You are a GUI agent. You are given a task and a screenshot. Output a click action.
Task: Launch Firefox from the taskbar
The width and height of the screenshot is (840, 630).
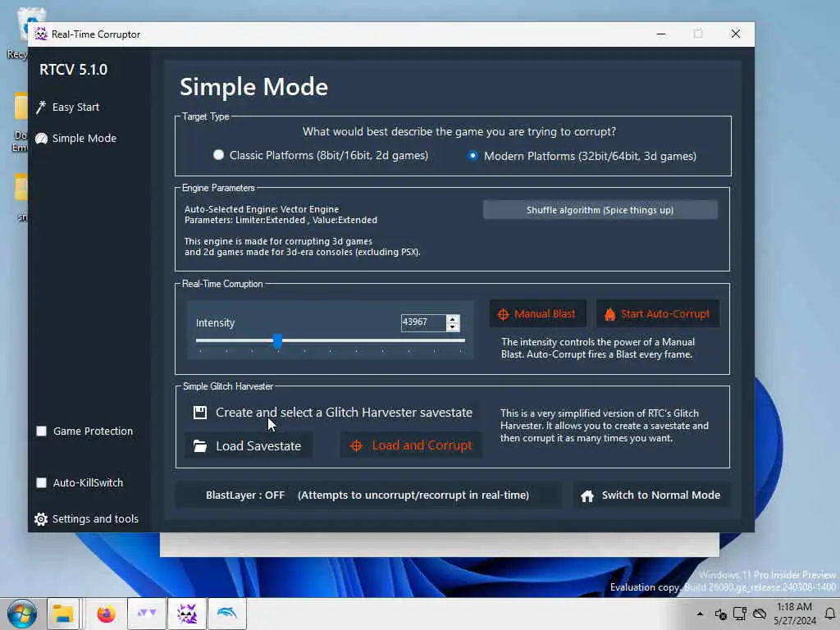106,614
